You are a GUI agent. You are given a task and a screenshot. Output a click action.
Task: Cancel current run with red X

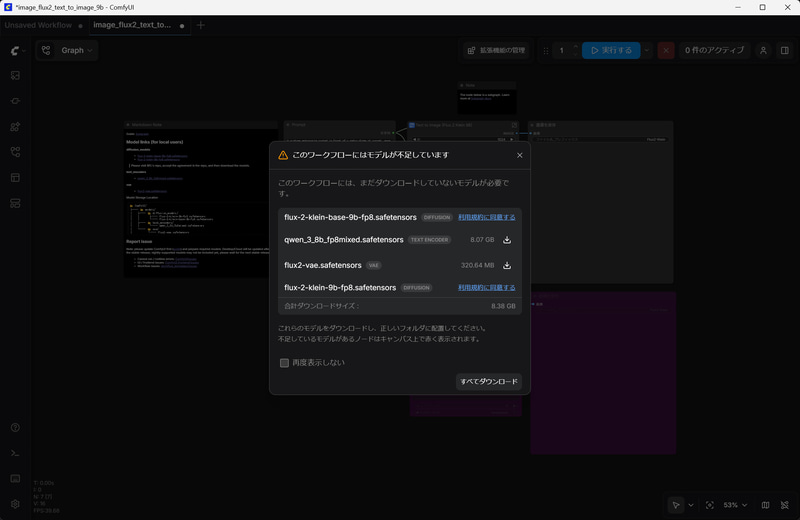tap(666, 51)
